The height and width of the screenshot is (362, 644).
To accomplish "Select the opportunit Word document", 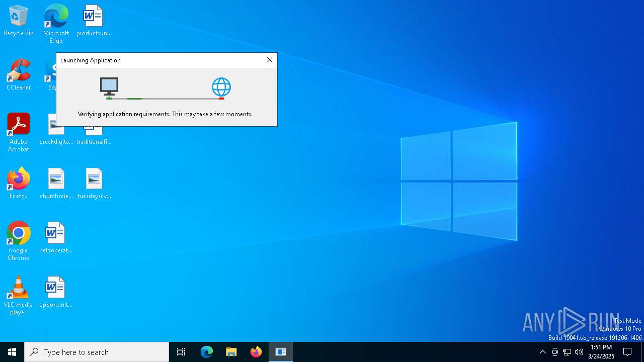I will click(56, 292).
